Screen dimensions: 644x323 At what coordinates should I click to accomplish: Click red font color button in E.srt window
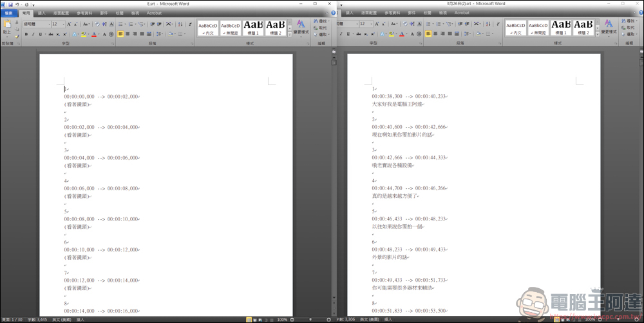pos(94,34)
